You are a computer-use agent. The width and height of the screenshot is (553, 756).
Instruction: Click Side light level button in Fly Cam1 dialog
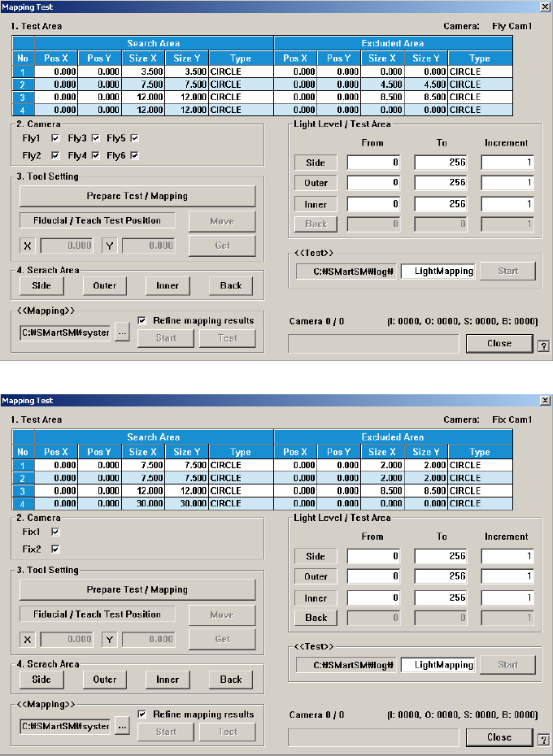pos(316,163)
